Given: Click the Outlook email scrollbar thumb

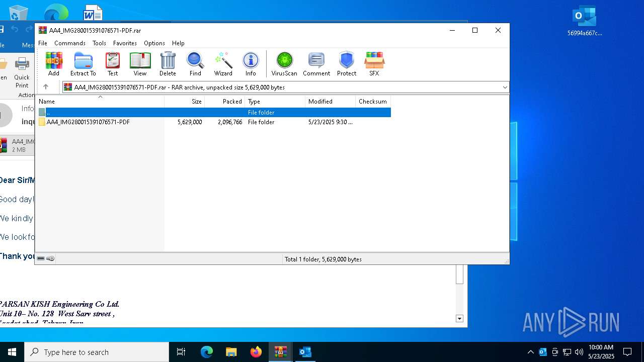Looking at the screenshot, I should [x=459, y=275].
